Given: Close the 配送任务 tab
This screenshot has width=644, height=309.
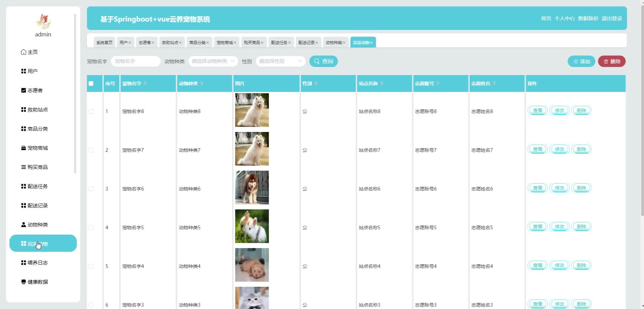Looking at the screenshot, I should click(289, 43).
